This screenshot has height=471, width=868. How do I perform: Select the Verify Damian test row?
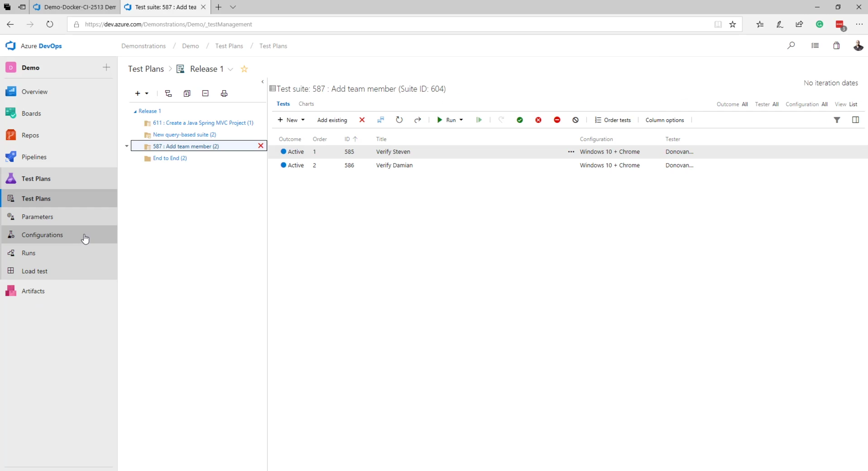568,165
